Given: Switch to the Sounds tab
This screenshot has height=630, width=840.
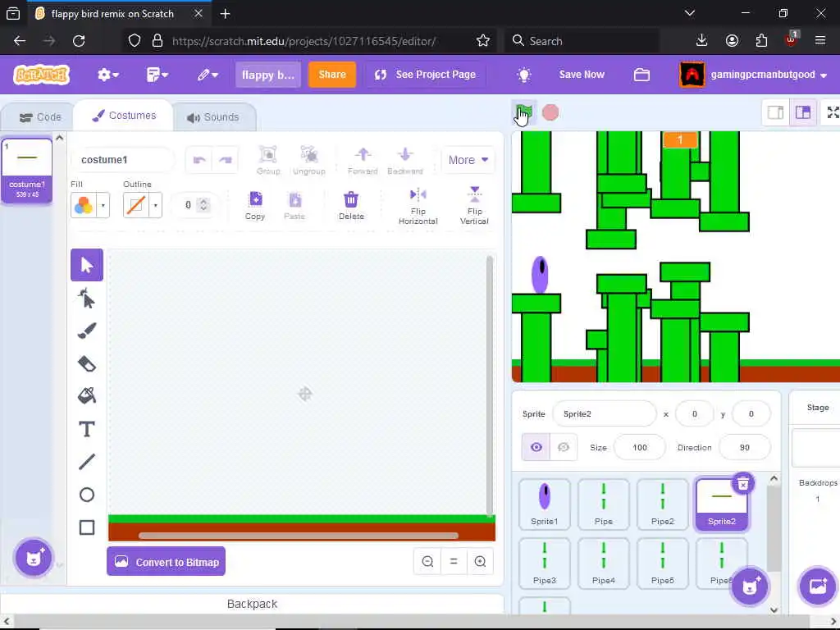Looking at the screenshot, I should pos(212,116).
